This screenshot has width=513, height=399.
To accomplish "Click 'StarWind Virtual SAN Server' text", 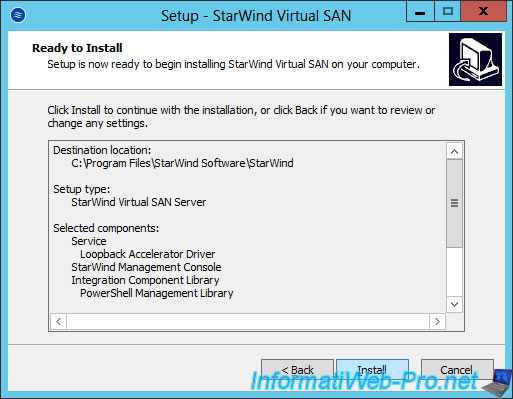I will (x=139, y=202).
